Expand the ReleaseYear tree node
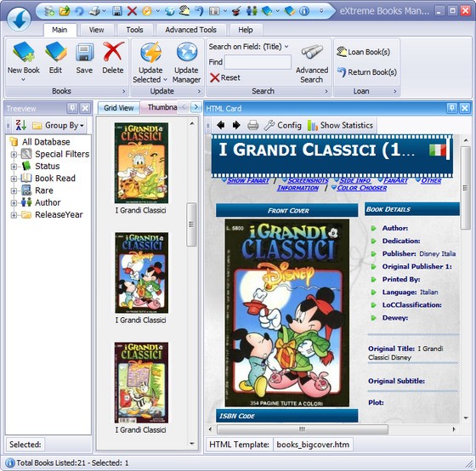The width and height of the screenshot is (476, 471). click(x=14, y=215)
